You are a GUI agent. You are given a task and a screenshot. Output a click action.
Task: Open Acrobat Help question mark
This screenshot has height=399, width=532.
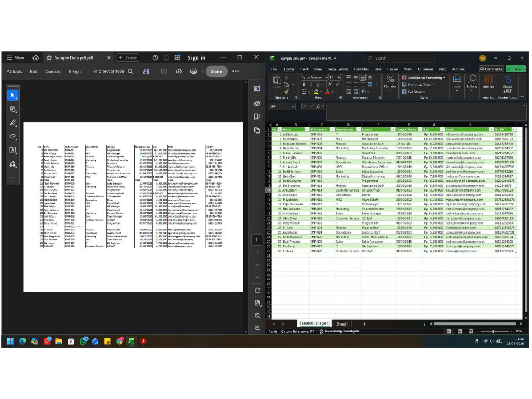coord(155,57)
